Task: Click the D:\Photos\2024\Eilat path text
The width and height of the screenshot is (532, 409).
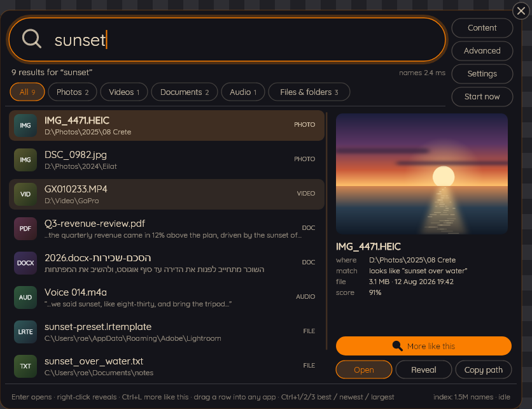Action: [81, 166]
